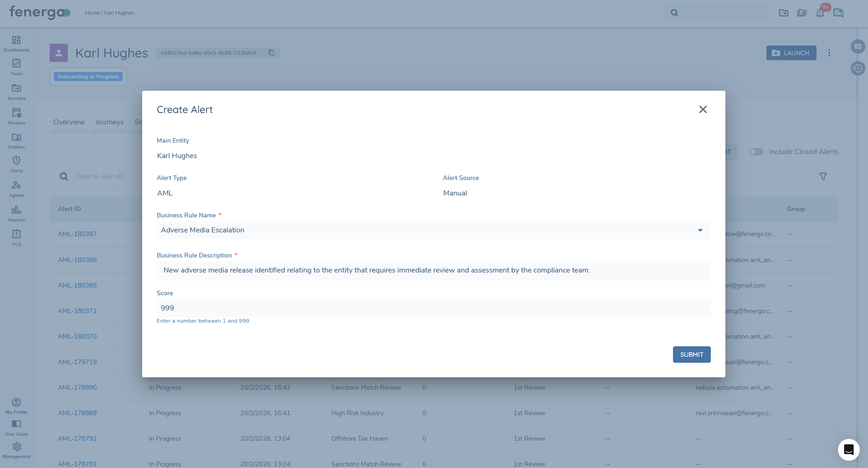Expand the Business Rule Name dropdown
868x468 pixels.
pos(700,230)
